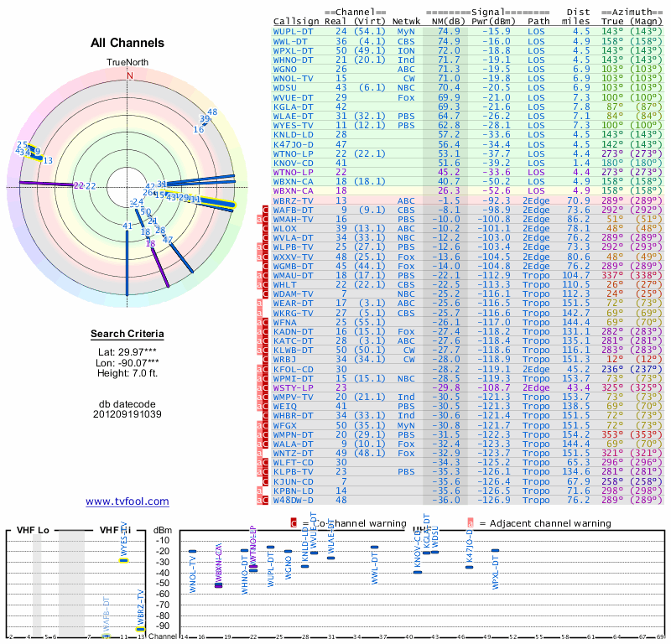This screenshot has height=644, width=671.
Task: Click the ION network in the WPXL-DT row
Action: (x=406, y=50)
